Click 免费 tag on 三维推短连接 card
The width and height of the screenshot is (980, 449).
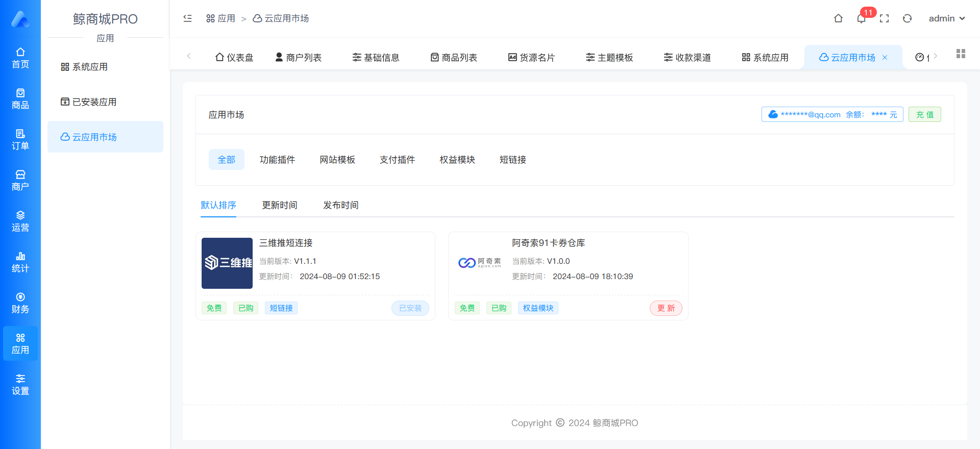[214, 308]
